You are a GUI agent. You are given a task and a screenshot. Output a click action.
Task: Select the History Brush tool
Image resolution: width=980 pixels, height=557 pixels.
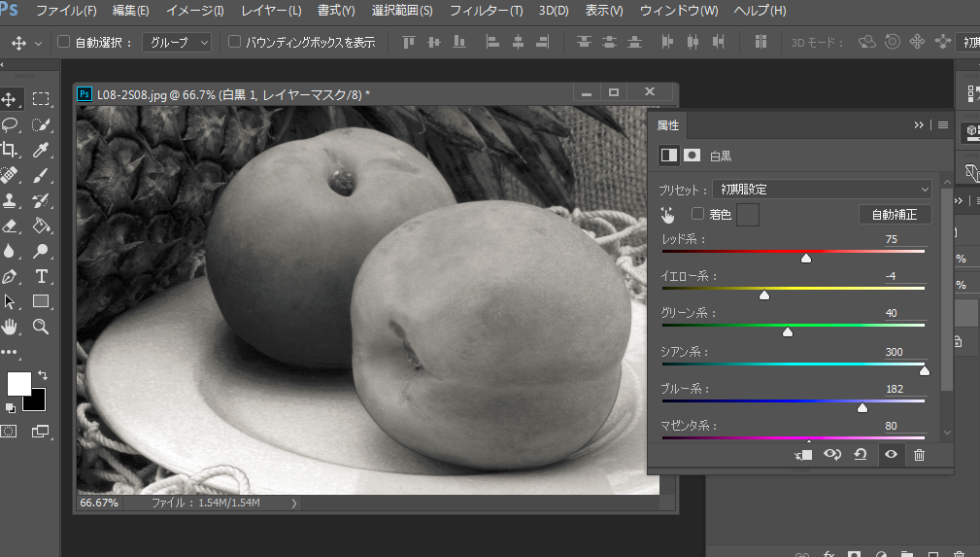pos(41,200)
